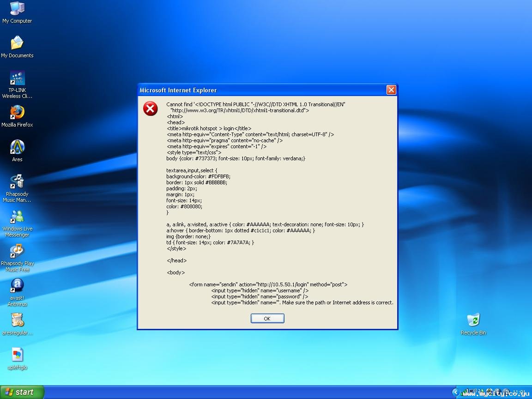532x399 pixels.
Task: Select the Recycle Bin icon
Action: (473, 324)
